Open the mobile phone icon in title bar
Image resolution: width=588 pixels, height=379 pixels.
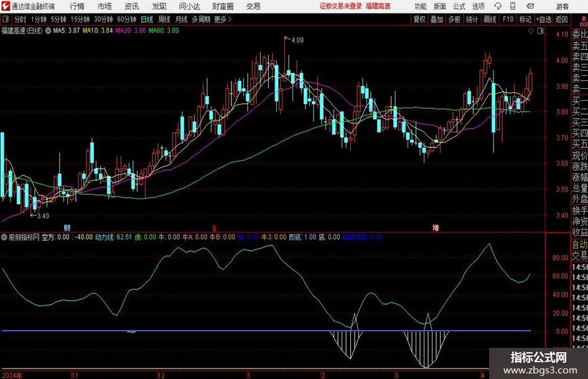click(513, 6)
